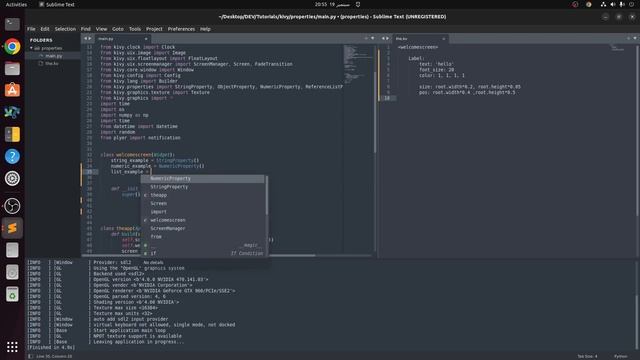Open right pane tab list dropdown
This screenshot has height=360, width=640.
pyautogui.click(x=635, y=38)
